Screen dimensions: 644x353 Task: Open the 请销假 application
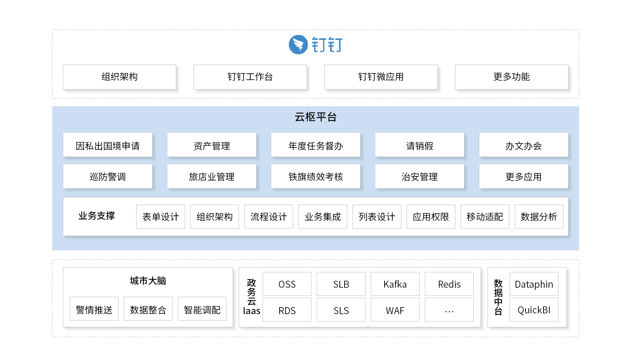(419, 145)
